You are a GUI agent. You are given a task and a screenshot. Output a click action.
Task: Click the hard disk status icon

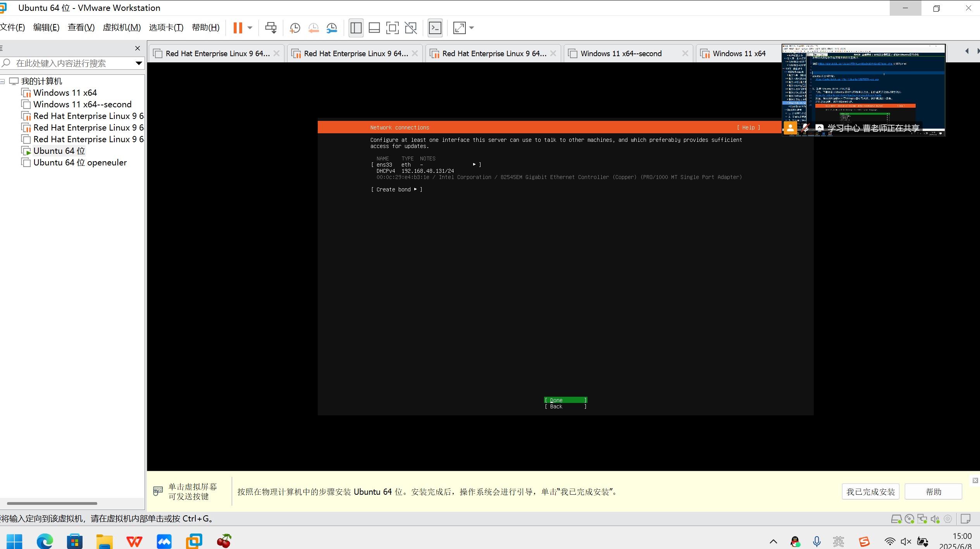click(x=896, y=519)
